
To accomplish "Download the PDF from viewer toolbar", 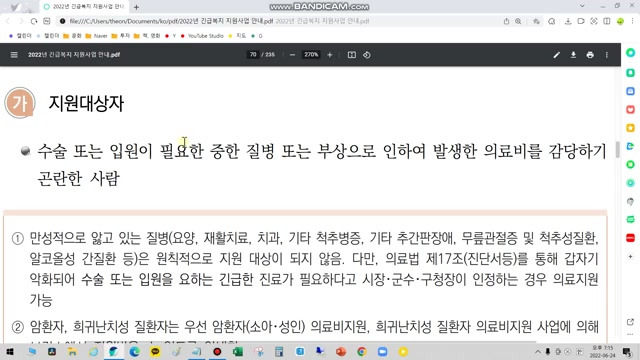I will tap(573, 55).
